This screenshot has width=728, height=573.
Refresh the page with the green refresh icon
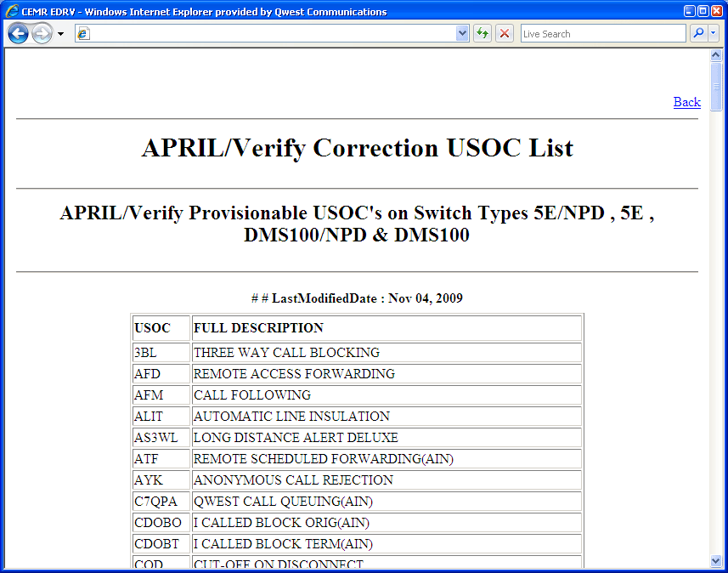[483, 33]
